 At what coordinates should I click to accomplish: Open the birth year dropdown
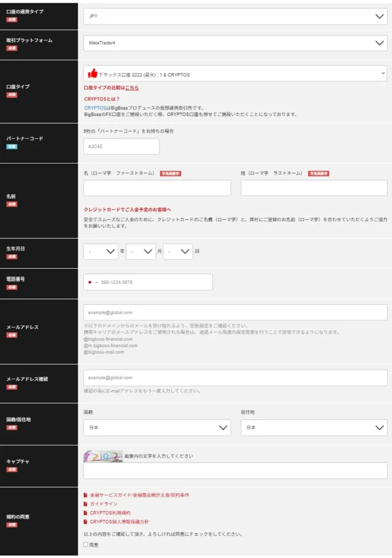click(101, 252)
